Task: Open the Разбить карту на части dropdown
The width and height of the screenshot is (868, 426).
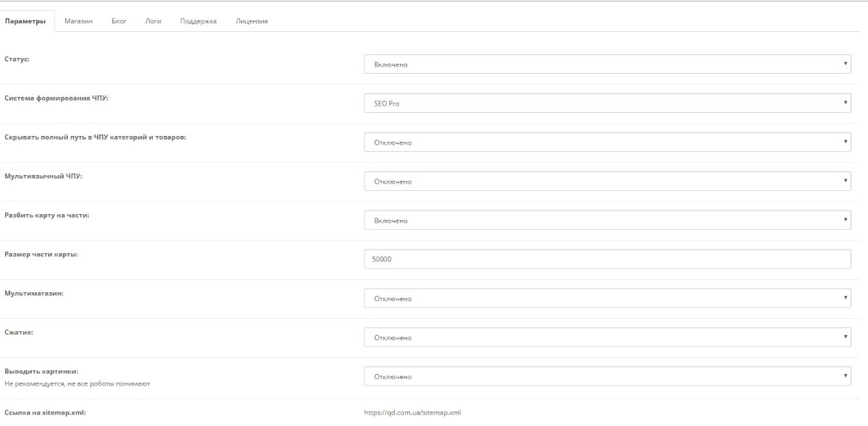Action: coord(608,221)
